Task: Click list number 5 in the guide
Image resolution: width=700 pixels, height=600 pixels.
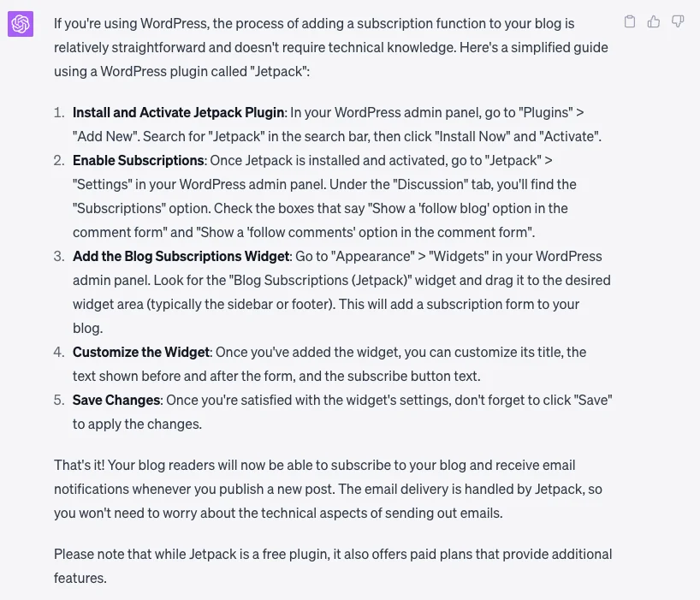Action: 59,400
